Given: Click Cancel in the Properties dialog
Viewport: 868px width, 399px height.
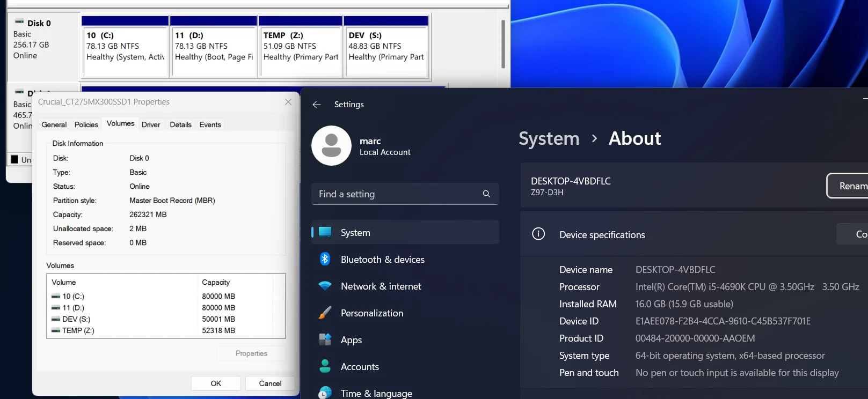Looking at the screenshot, I should [270, 383].
